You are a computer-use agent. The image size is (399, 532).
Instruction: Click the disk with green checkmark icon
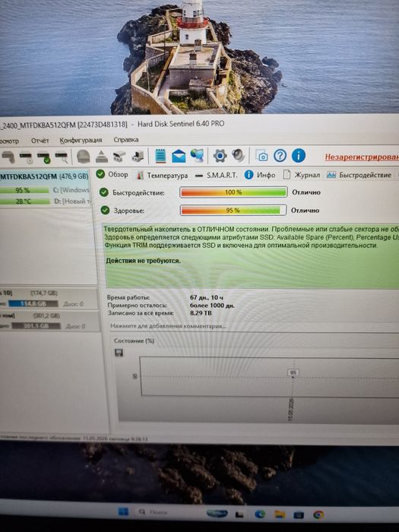[44, 157]
